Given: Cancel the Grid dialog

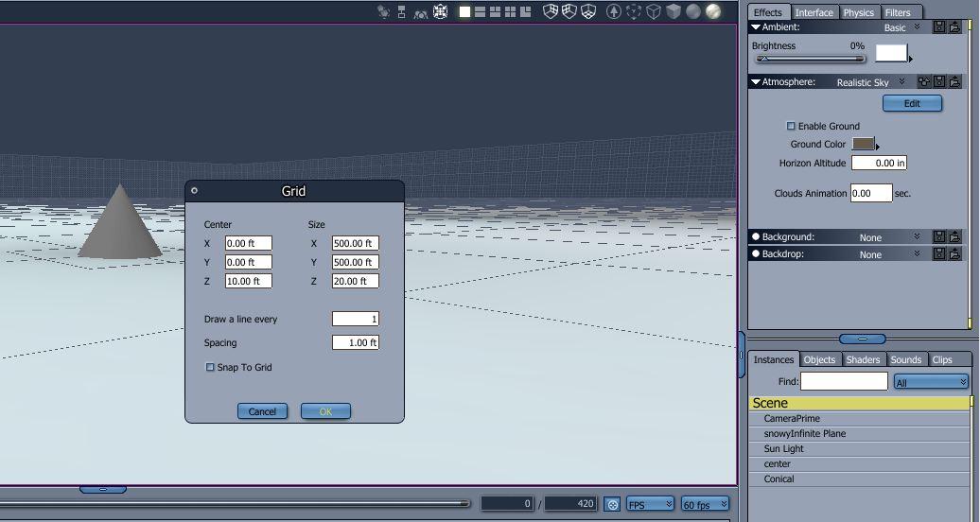Looking at the screenshot, I should coord(263,411).
